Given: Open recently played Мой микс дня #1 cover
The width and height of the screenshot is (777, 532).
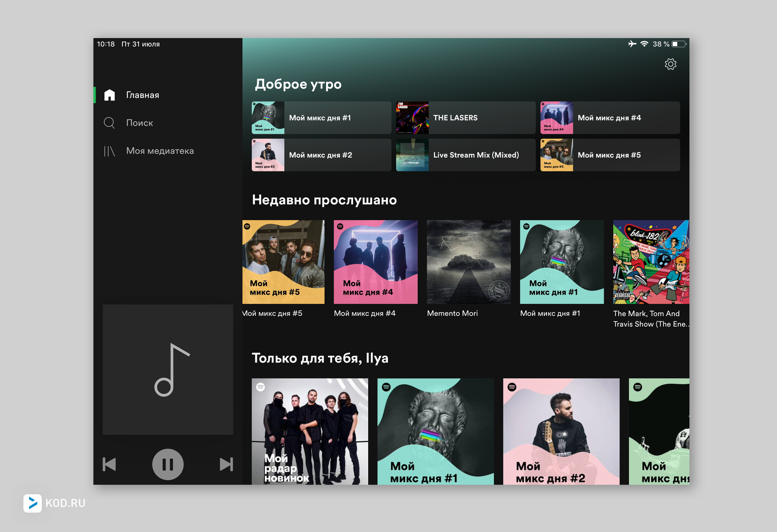Looking at the screenshot, I should 562,262.
